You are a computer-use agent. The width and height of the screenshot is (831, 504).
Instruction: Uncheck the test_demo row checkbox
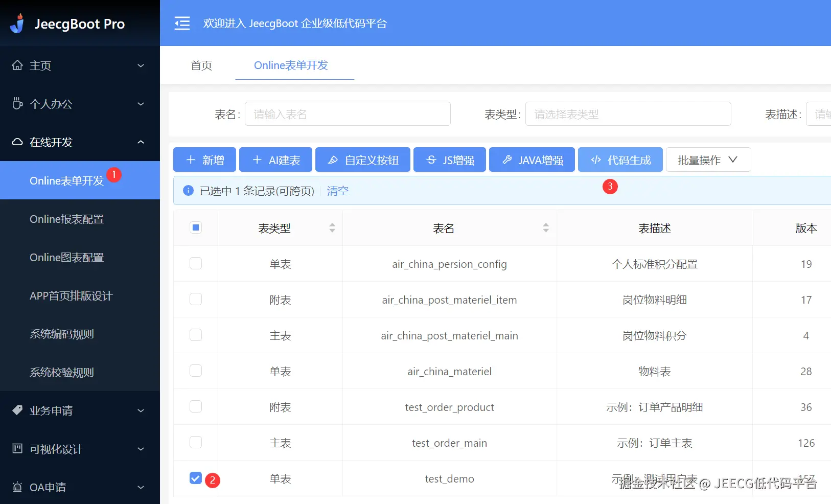[x=196, y=478]
